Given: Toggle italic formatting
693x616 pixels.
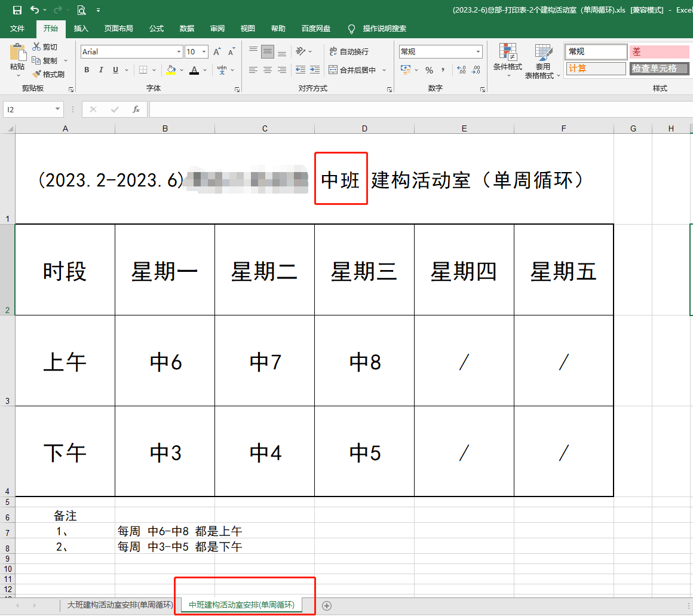Looking at the screenshot, I should tap(101, 70).
